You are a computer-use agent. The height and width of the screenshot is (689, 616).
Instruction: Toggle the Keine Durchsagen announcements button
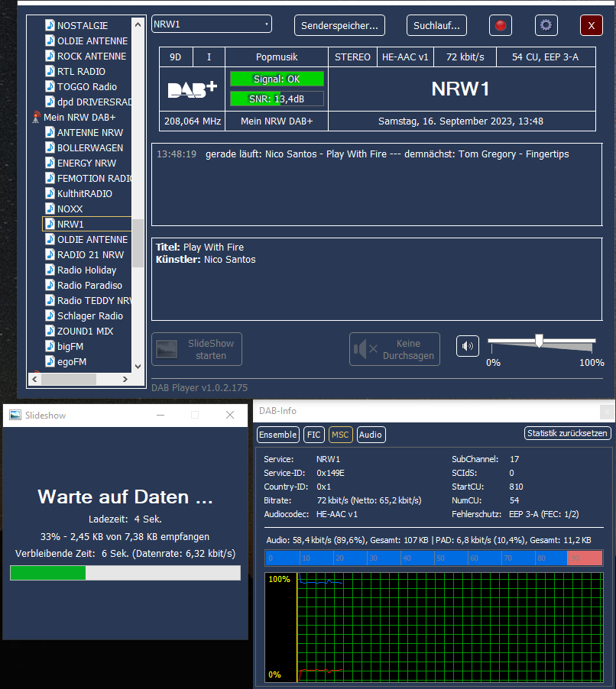click(x=394, y=350)
